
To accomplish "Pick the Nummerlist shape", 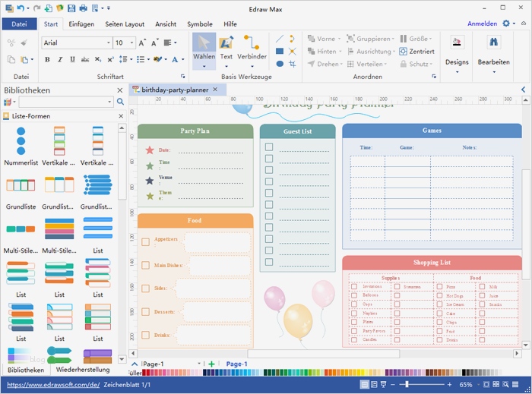I will pyautogui.click(x=21, y=146).
